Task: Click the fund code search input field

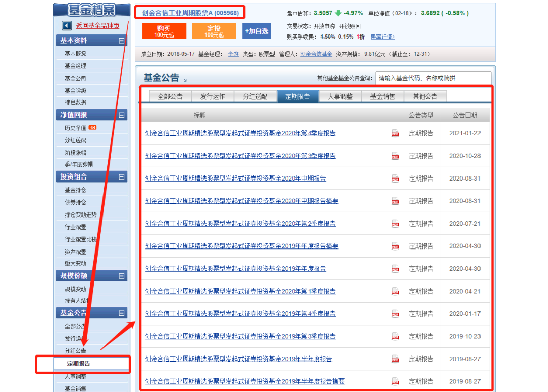Action: [433, 78]
